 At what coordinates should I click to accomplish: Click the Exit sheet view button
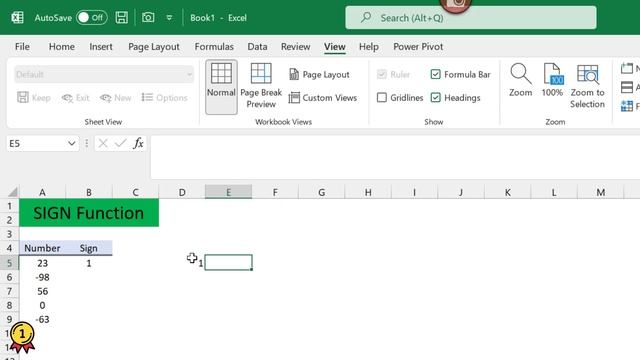(76, 98)
